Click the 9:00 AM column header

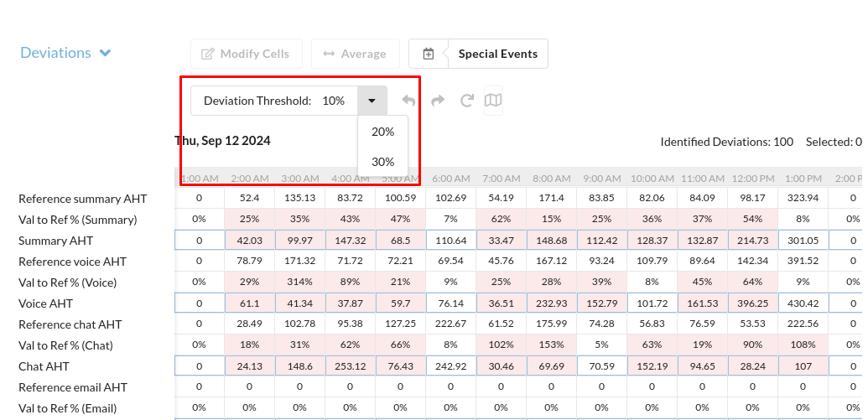pos(601,179)
